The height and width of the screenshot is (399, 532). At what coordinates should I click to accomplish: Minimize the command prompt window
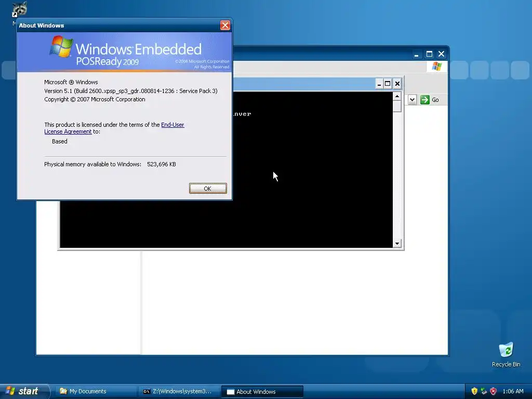(x=379, y=84)
